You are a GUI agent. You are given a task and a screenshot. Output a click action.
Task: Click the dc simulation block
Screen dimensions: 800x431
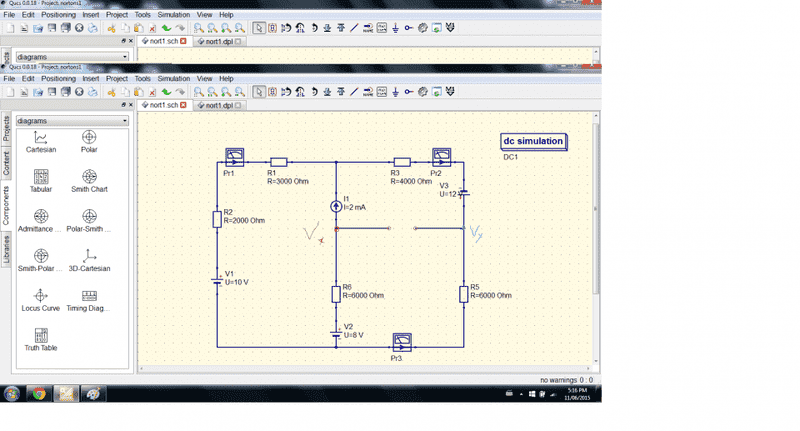[x=533, y=141]
